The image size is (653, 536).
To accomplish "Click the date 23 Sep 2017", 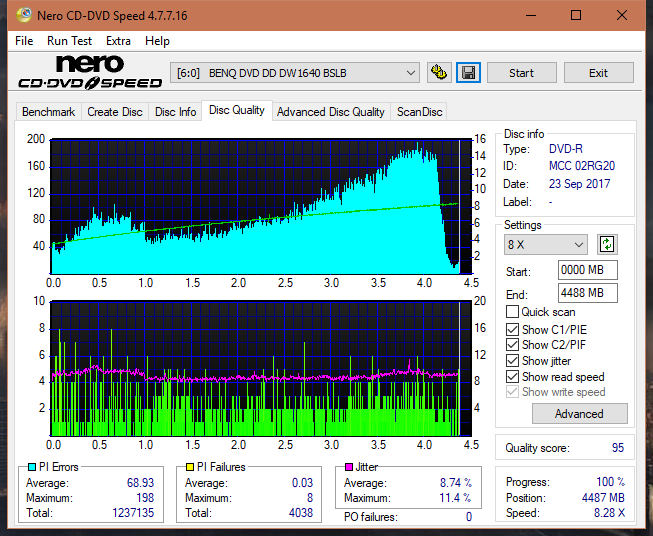I will (x=579, y=184).
